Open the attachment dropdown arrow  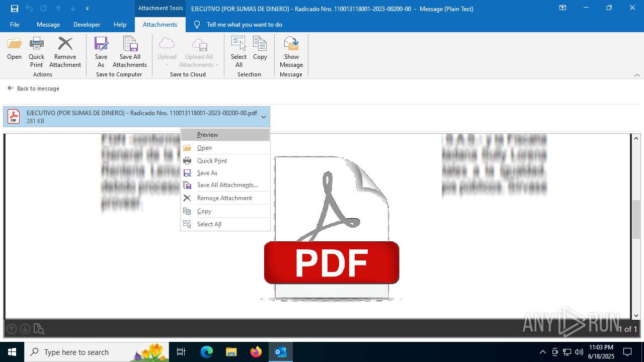(x=264, y=117)
